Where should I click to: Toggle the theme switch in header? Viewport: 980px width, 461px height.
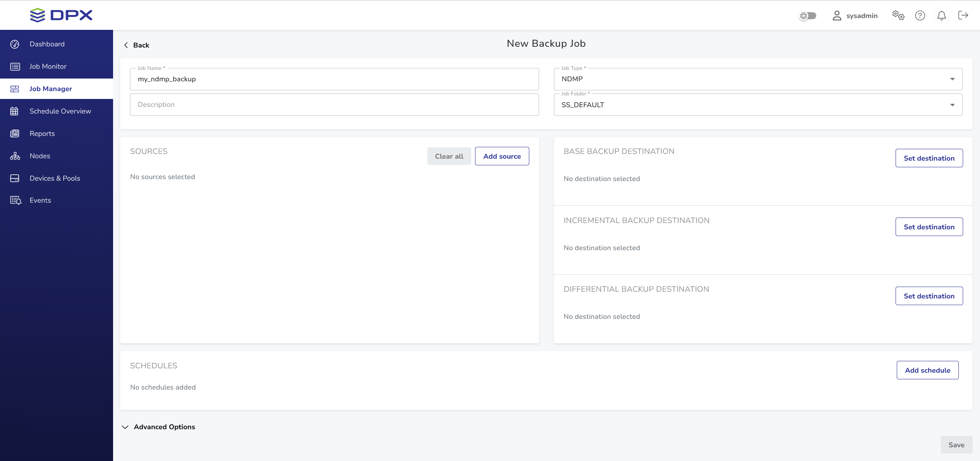pos(808,16)
